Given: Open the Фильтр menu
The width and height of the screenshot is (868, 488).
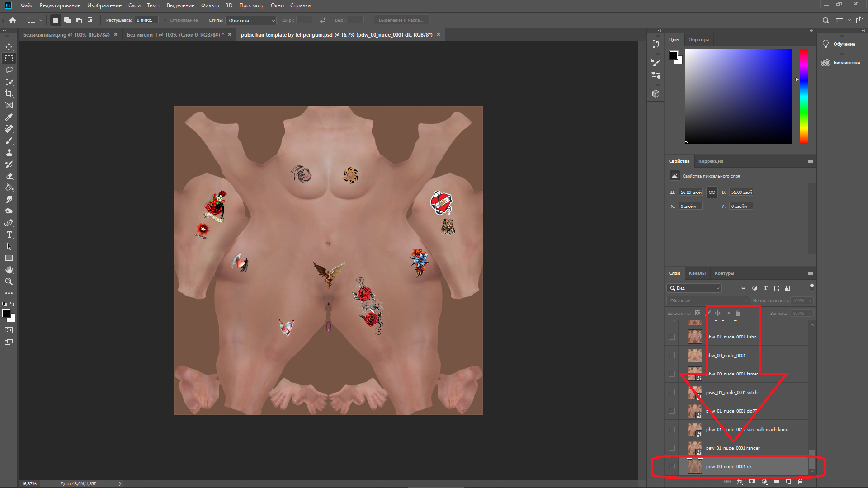Looking at the screenshot, I should coord(210,5).
